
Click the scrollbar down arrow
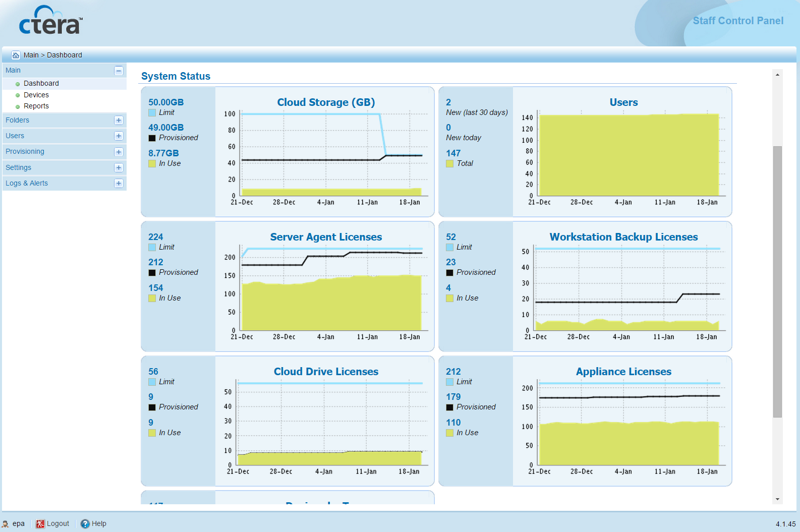point(777,499)
